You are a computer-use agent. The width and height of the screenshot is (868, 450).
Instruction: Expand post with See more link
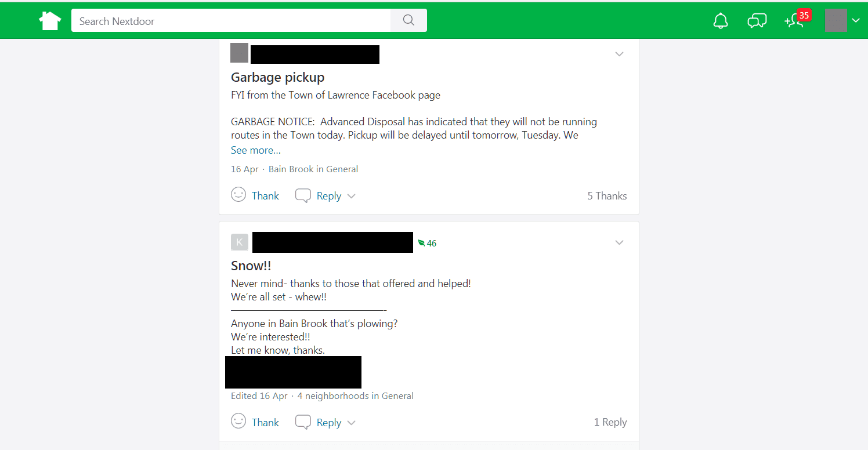256,150
